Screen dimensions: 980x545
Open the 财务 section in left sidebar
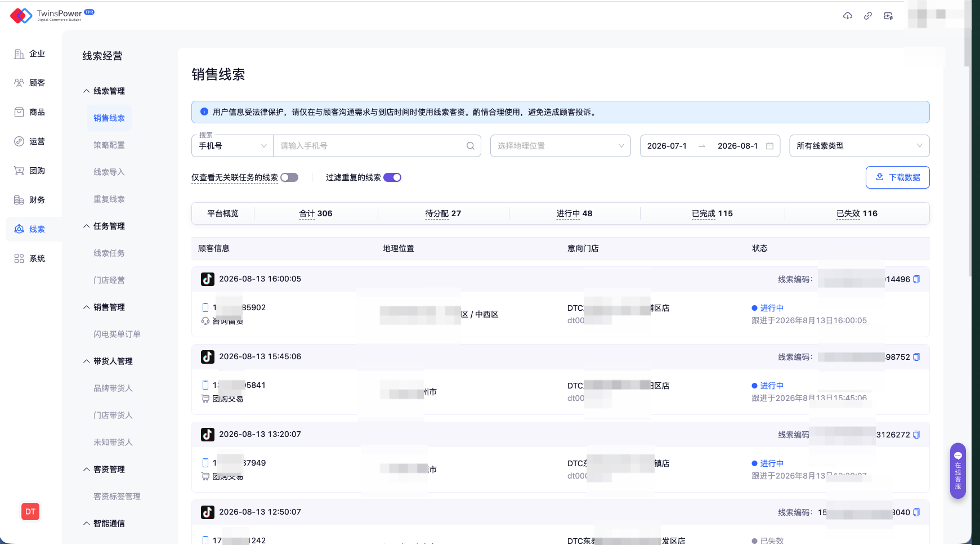(x=30, y=200)
